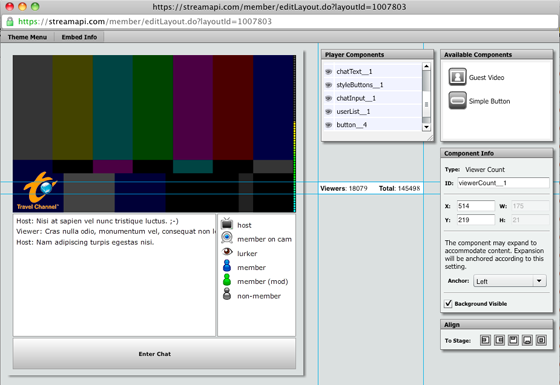Image resolution: width=560 pixels, height=385 pixels.
Task: Open the Embed Info tab
Action: click(79, 37)
